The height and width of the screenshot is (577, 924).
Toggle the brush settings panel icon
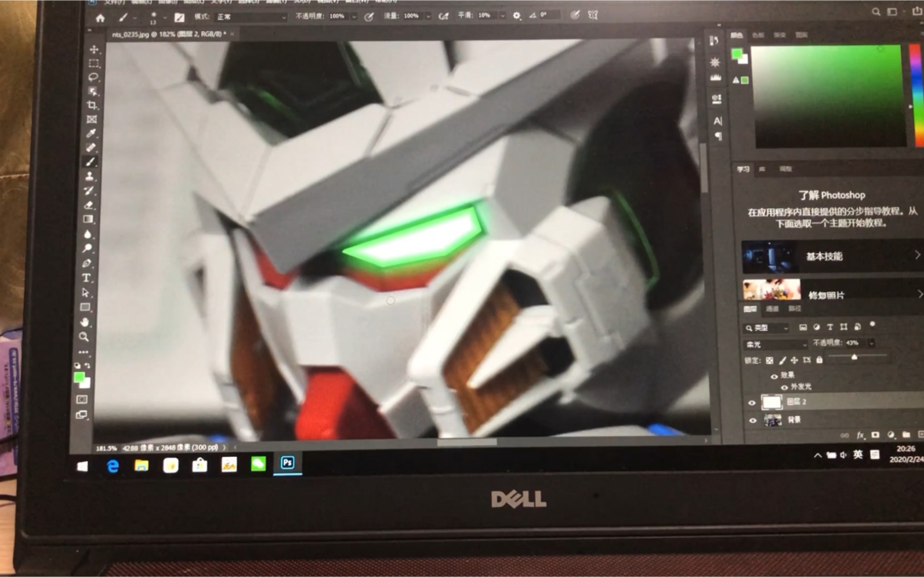pyautogui.click(x=179, y=17)
